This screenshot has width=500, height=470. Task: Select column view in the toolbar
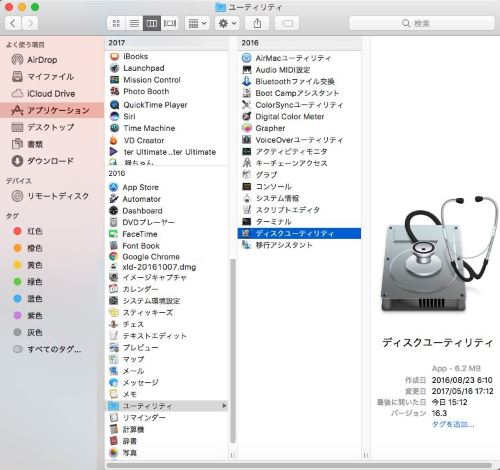tap(152, 23)
